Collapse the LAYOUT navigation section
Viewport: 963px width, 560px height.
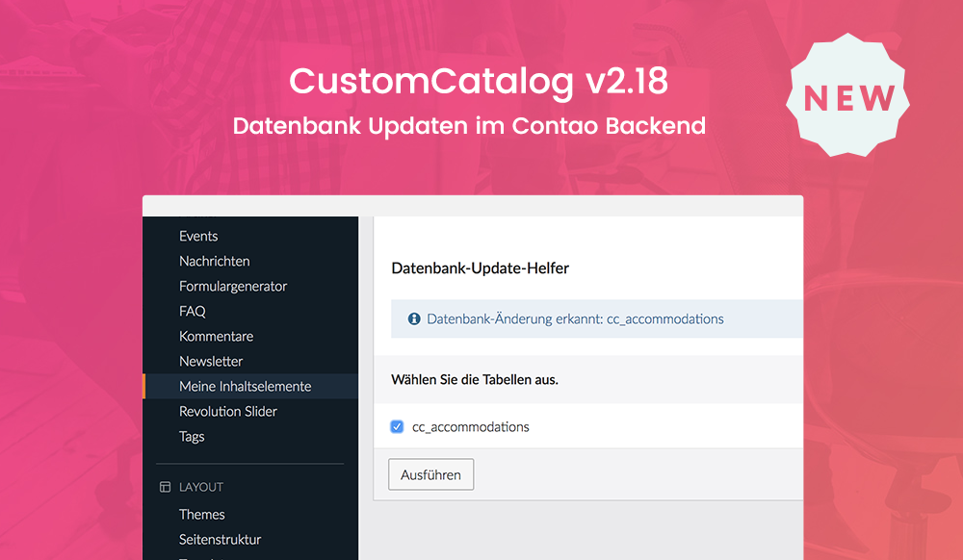[201, 487]
